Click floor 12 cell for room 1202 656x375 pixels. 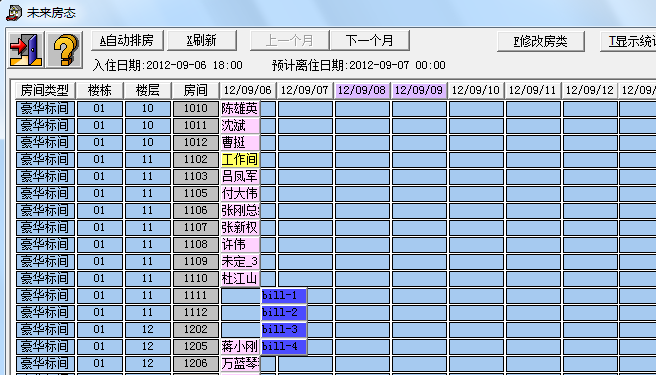pyautogui.click(x=148, y=329)
